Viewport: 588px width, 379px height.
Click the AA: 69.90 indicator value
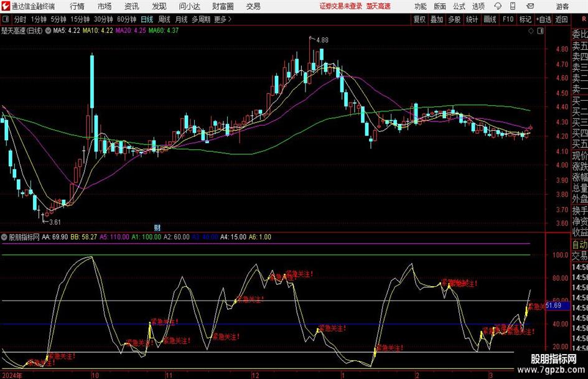(55, 236)
